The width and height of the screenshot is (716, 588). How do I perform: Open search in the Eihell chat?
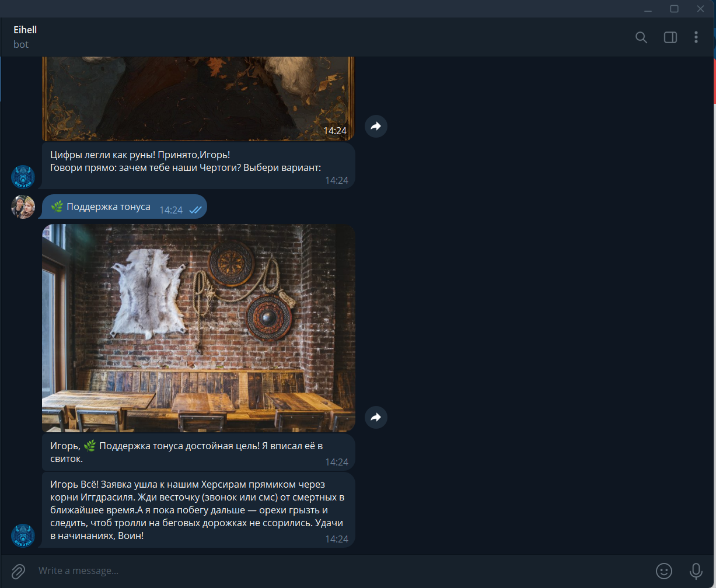pyautogui.click(x=641, y=37)
